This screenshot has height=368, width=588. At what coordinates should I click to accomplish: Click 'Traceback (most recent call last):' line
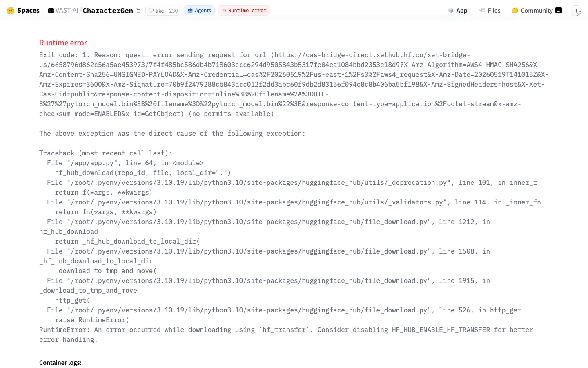point(106,153)
